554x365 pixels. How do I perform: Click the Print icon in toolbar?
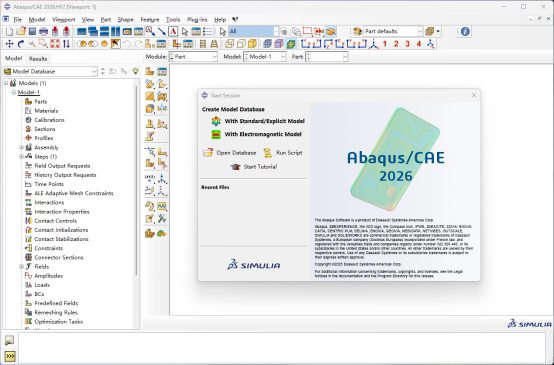pos(43,31)
